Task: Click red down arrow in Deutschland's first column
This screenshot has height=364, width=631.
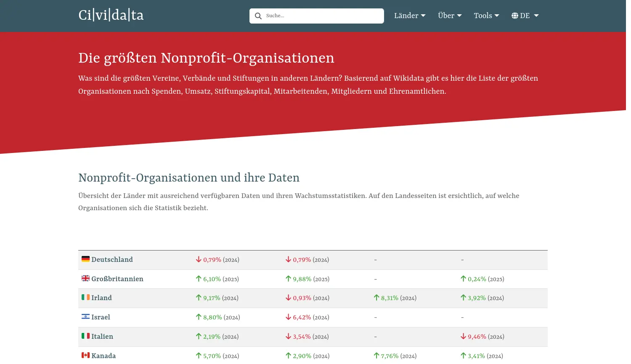Action: [x=199, y=259]
